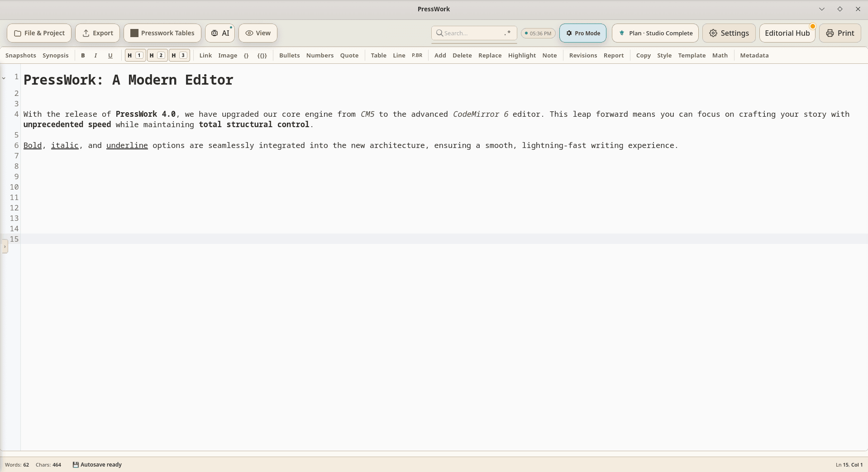Insert a code block with {{}} icon
Viewport: 868px width, 472px height.
coord(262,55)
